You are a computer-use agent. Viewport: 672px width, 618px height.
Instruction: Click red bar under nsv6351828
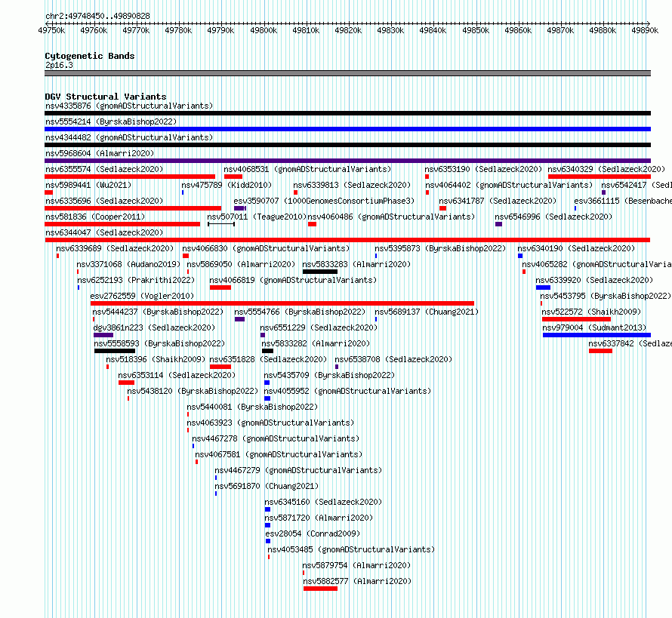tap(220, 367)
